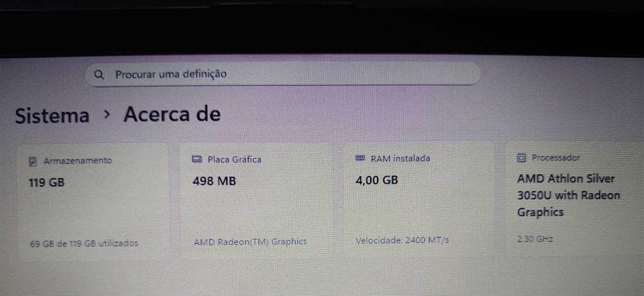
Task: Go back to Sistema breadcrumb
Action: 52,116
